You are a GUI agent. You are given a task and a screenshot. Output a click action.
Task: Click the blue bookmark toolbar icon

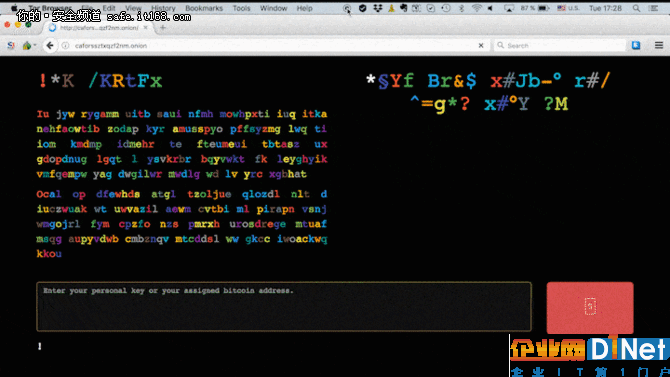coord(636,45)
